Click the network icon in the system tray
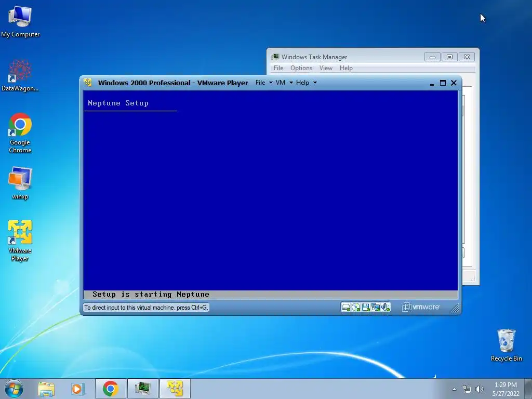The width and height of the screenshot is (532, 399). tap(467, 390)
